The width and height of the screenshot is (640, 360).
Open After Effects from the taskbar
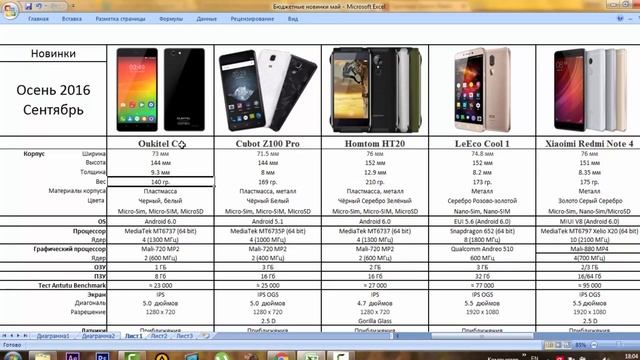tap(72, 356)
